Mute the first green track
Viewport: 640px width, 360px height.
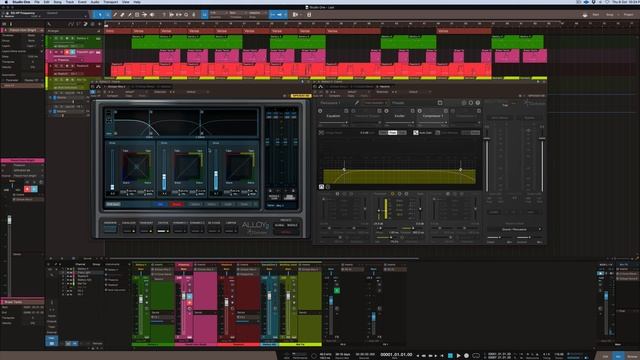pos(56,38)
